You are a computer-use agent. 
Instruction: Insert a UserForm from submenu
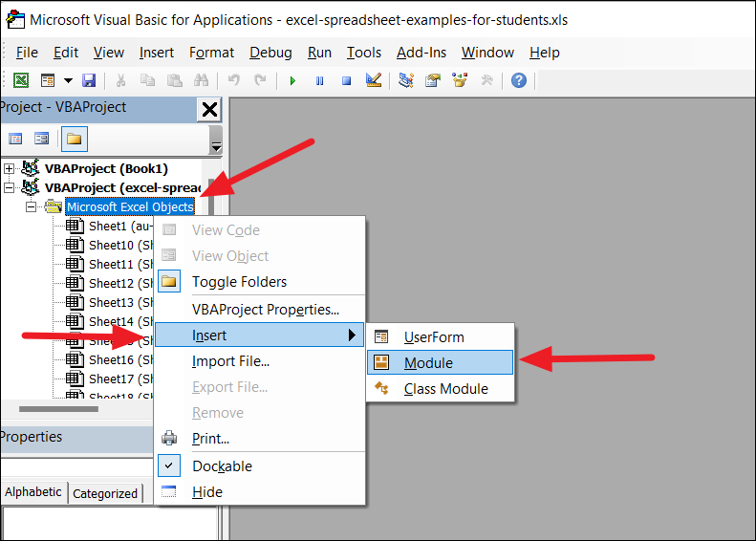(x=441, y=337)
